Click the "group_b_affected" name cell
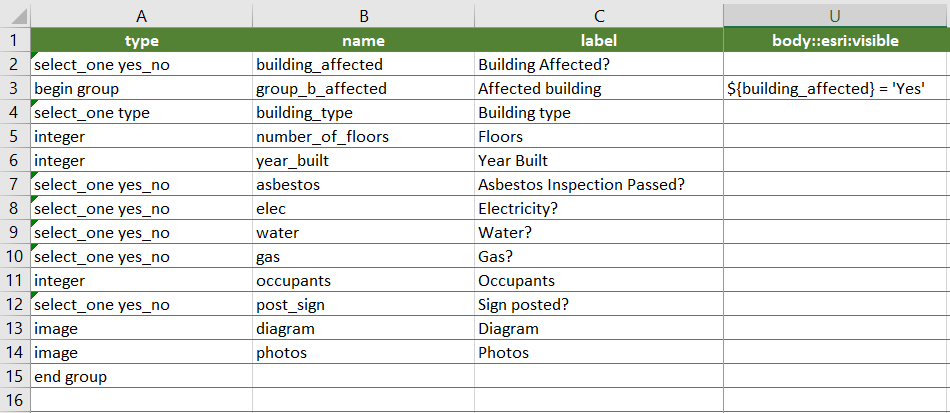The width and height of the screenshot is (950, 413). pos(363,88)
